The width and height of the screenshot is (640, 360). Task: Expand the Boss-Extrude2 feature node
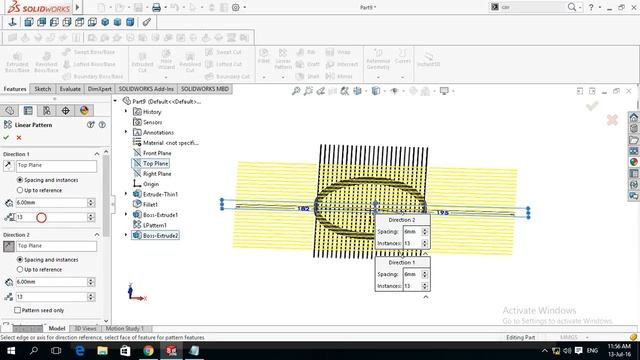click(126, 235)
